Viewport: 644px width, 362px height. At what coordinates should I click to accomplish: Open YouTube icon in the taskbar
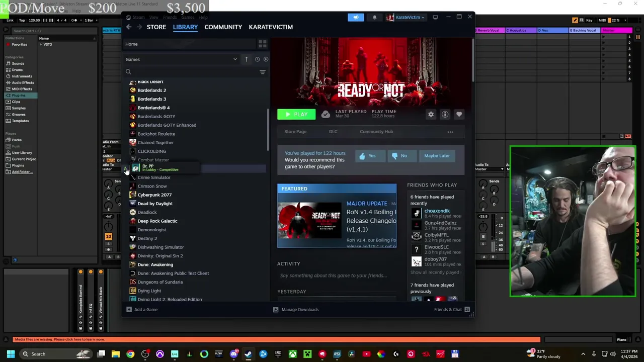pyautogui.click(x=366, y=354)
